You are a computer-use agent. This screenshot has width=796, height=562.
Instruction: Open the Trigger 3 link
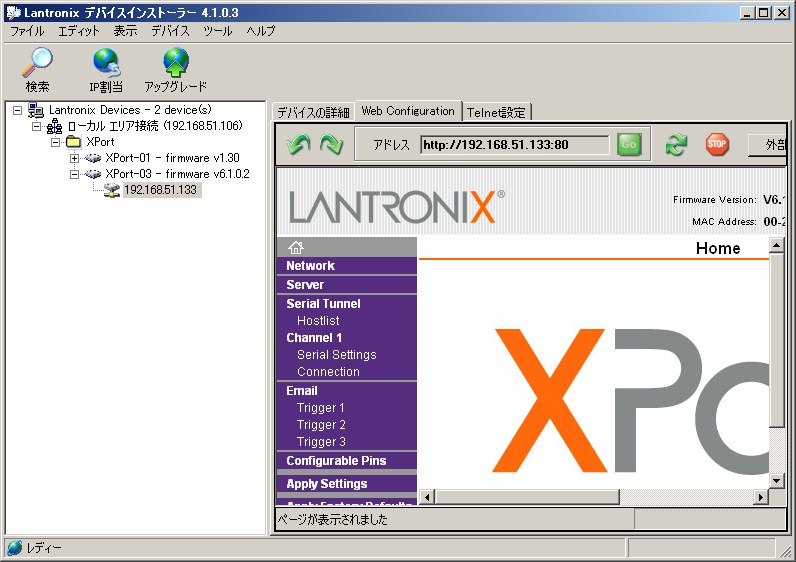click(321, 442)
